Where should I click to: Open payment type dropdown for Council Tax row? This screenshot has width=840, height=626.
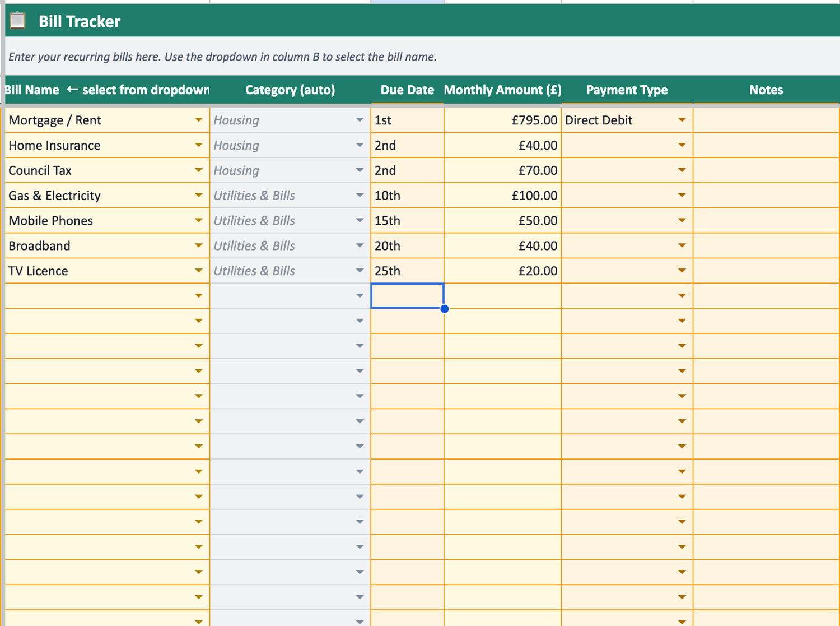click(x=682, y=170)
